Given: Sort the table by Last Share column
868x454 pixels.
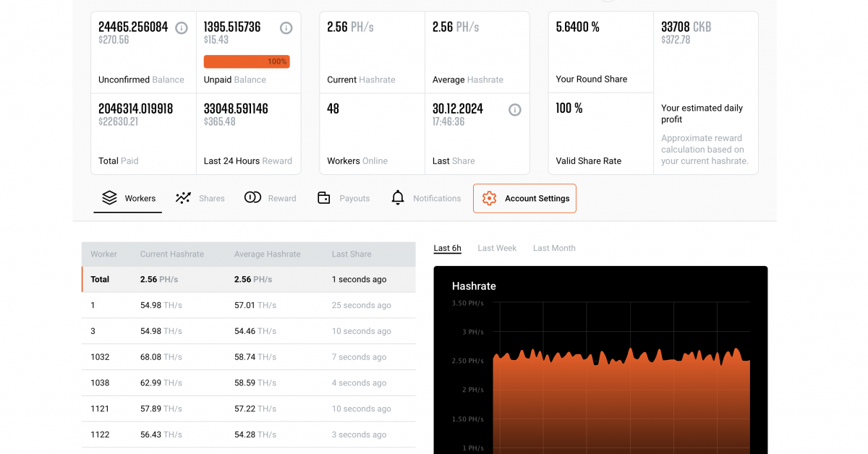Looking at the screenshot, I should click(x=352, y=254).
